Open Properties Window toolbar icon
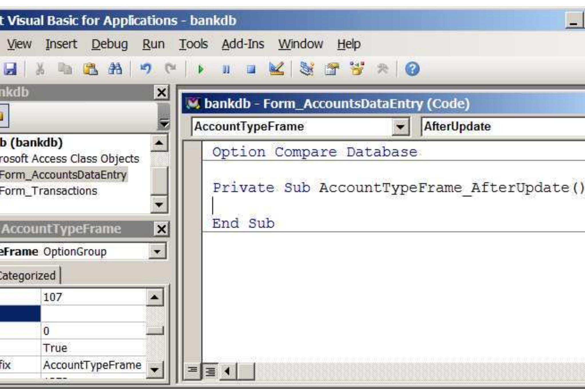The height and width of the screenshot is (392, 585). coord(332,69)
